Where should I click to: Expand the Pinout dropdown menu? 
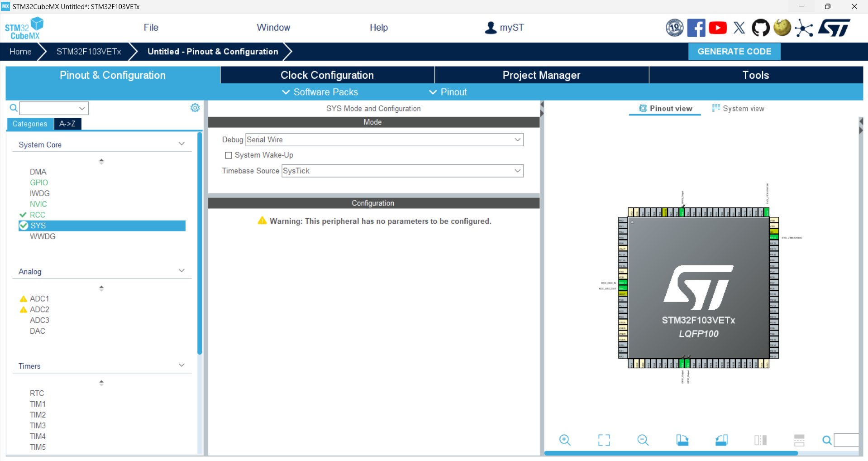tap(448, 92)
